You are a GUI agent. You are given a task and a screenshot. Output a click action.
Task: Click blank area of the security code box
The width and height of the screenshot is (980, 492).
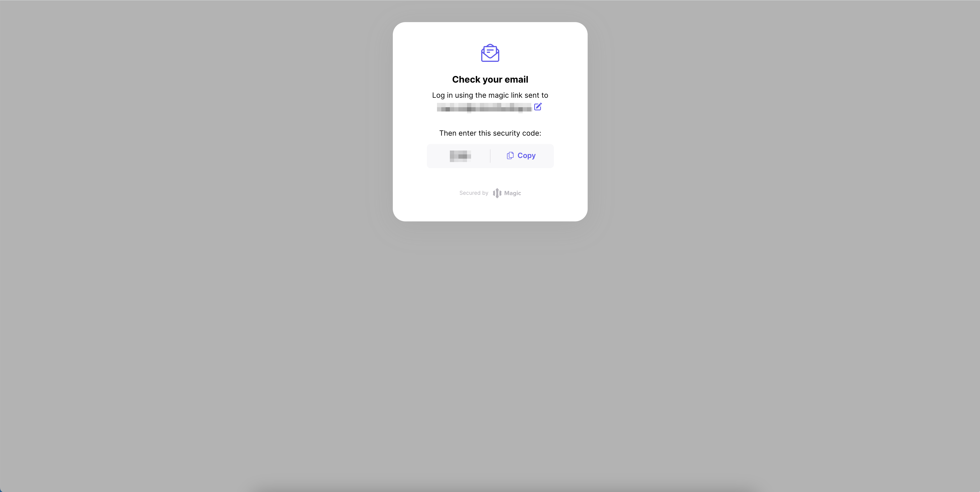[x=437, y=156]
